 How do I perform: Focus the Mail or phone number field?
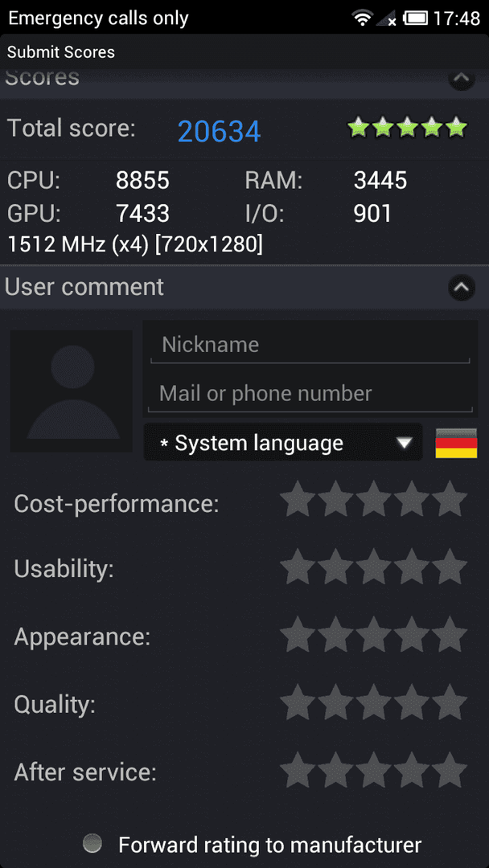coord(310,394)
